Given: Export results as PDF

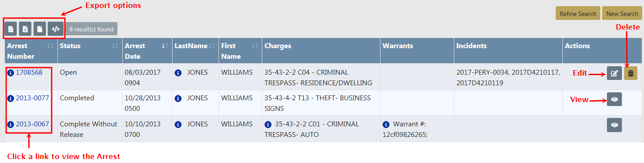Looking at the screenshot, I should coord(11,29).
